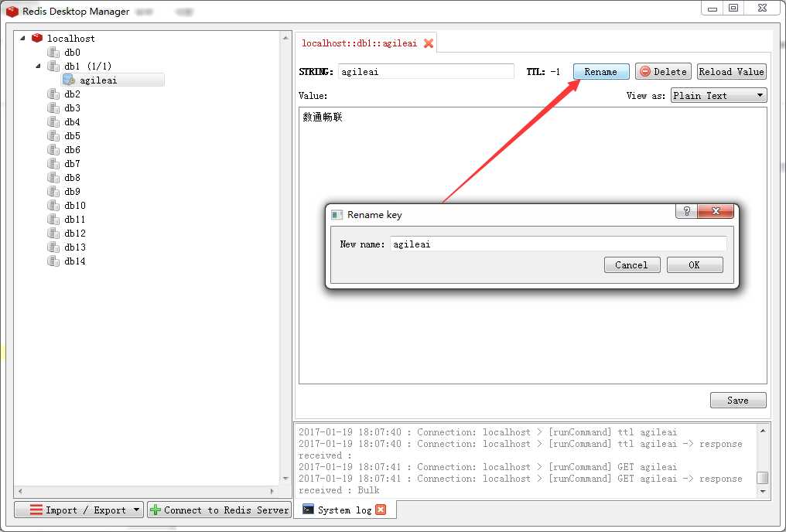The height and width of the screenshot is (532, 786).
Task: Click the tree panel scroll right arrow
Action: [x=272, y=491]
